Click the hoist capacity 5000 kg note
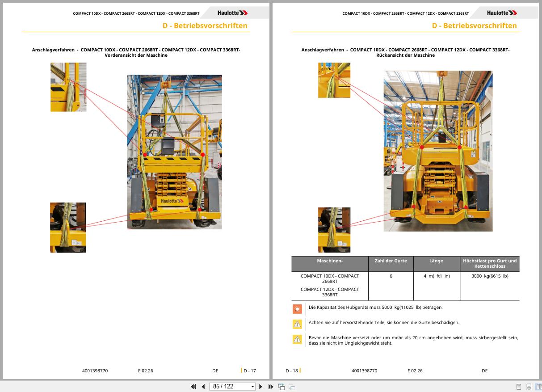542x392 pixels. point(376,308)
